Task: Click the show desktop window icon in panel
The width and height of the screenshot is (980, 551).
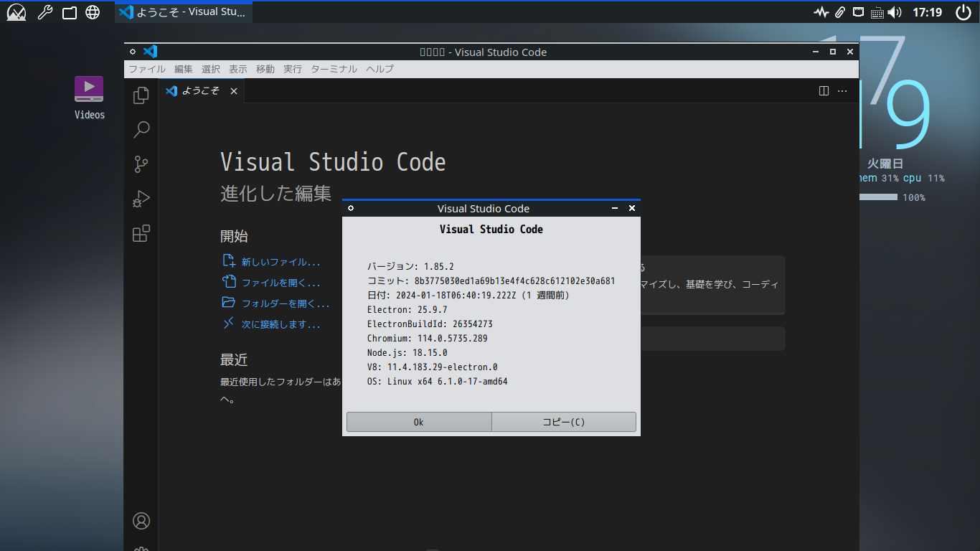Action: point(70,12)
